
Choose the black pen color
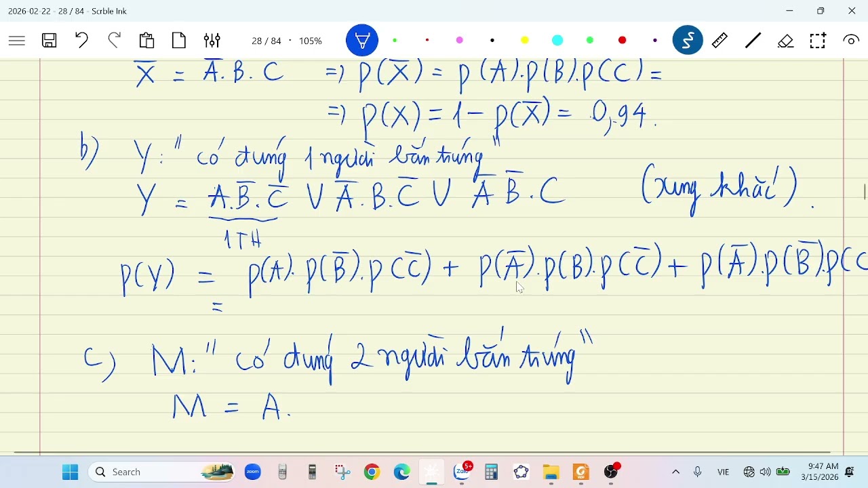tap(492, 41)
